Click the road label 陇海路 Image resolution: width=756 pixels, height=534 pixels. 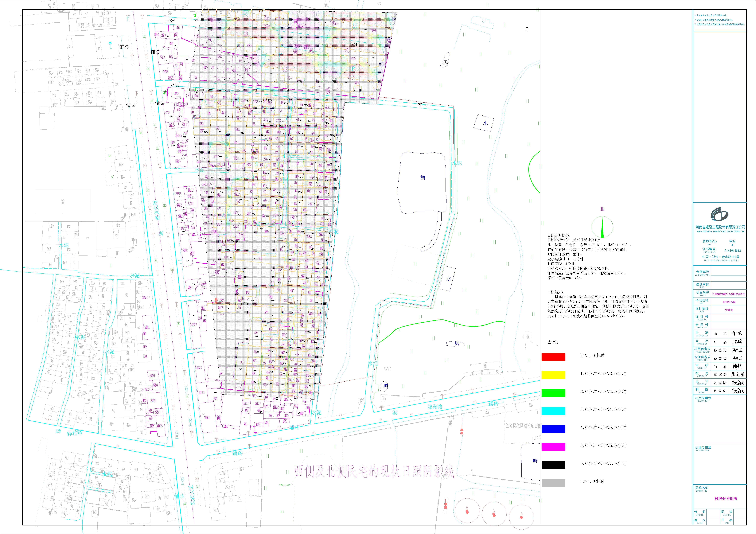[435, 407]
